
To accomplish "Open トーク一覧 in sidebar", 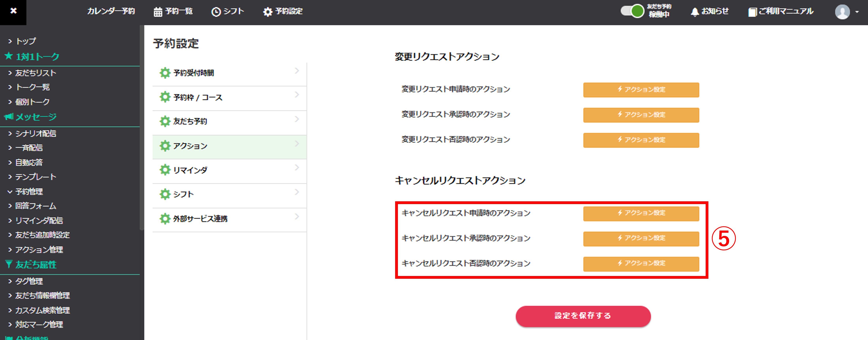I will click(x=33, y=87).
